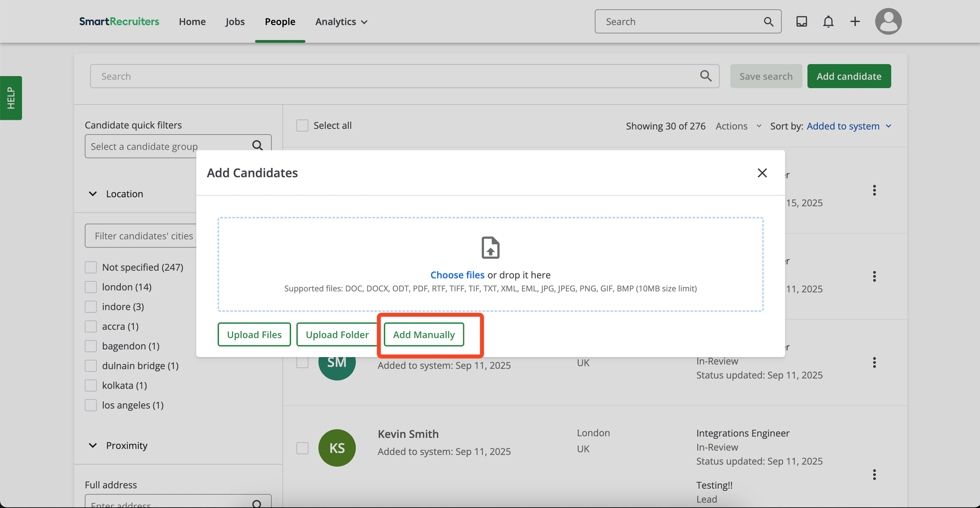This screenshot has width=980, height=508.
Task: Close the Add Candidates dialog
Action: 762,173
